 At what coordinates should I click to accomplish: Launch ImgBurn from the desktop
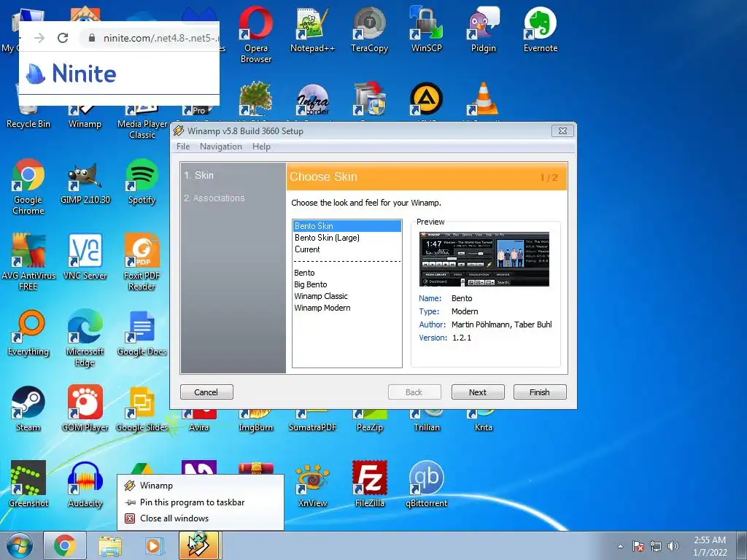[x=256, y=422]
